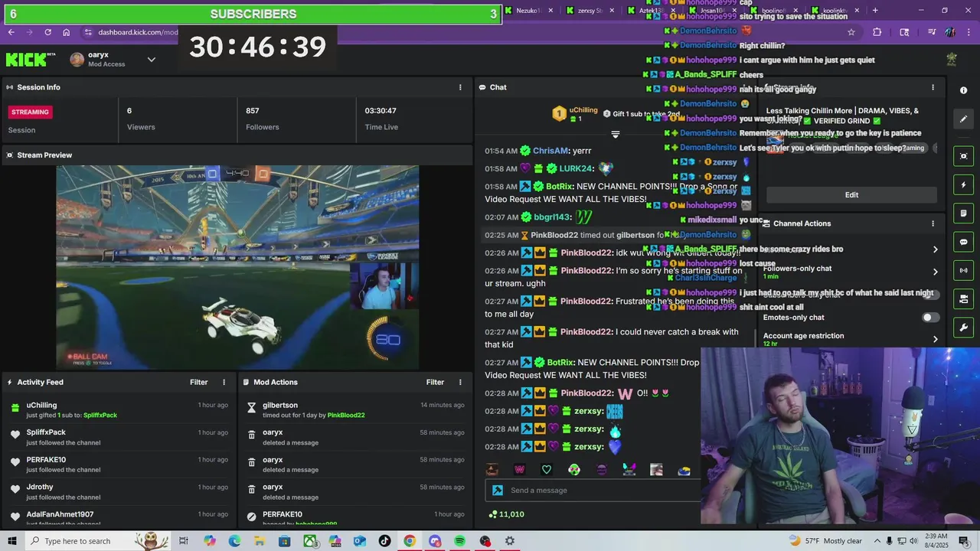Screen dimensions: 980x551
Task: Go back in browser history
Action: 11,32
